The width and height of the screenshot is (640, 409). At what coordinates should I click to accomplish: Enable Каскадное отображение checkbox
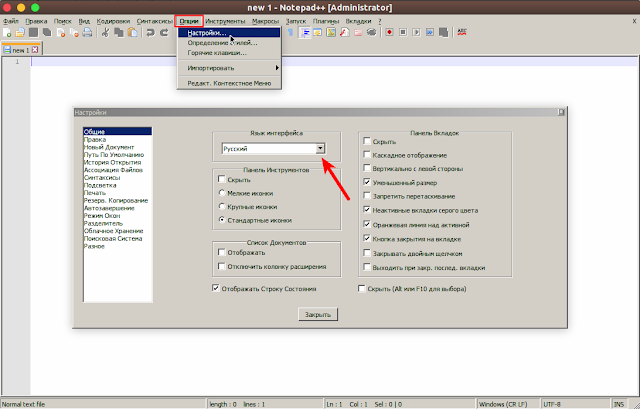(x=367, y=155)
